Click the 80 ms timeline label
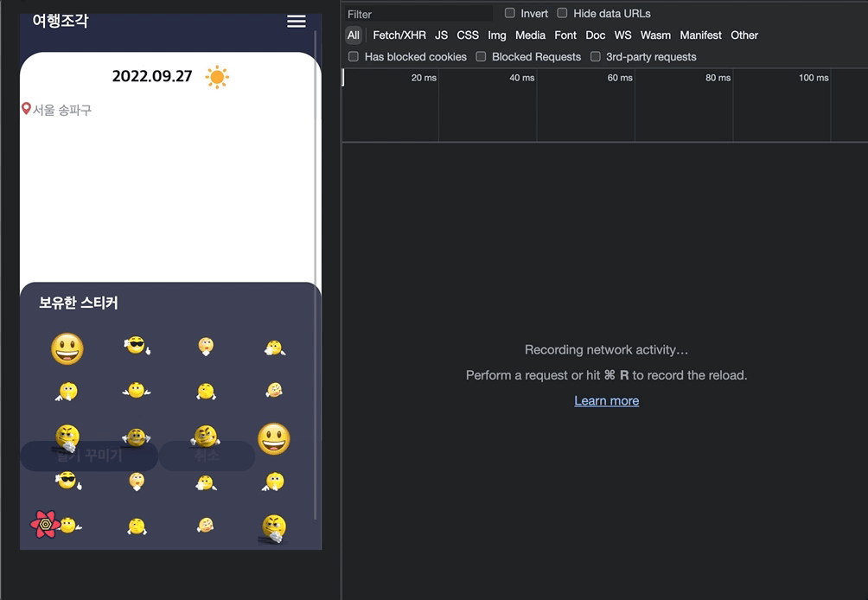868x600 pixels. pos(718,78)
